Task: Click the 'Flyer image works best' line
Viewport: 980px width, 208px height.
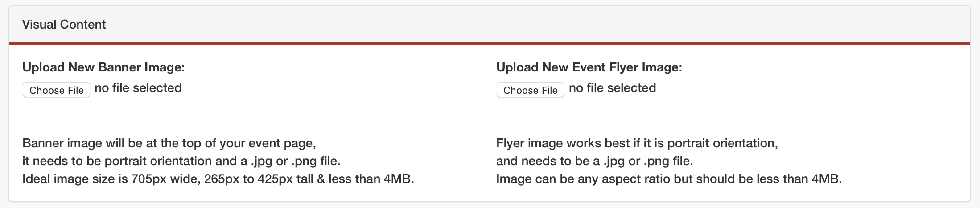Action: pyautogui.click(x=637, y=143)
